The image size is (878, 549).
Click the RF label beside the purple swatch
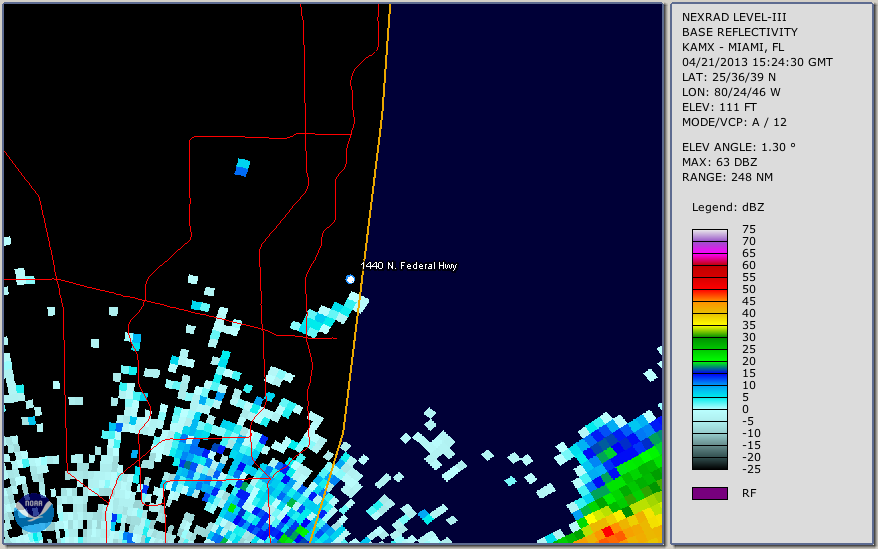click(x=749, y=494)
